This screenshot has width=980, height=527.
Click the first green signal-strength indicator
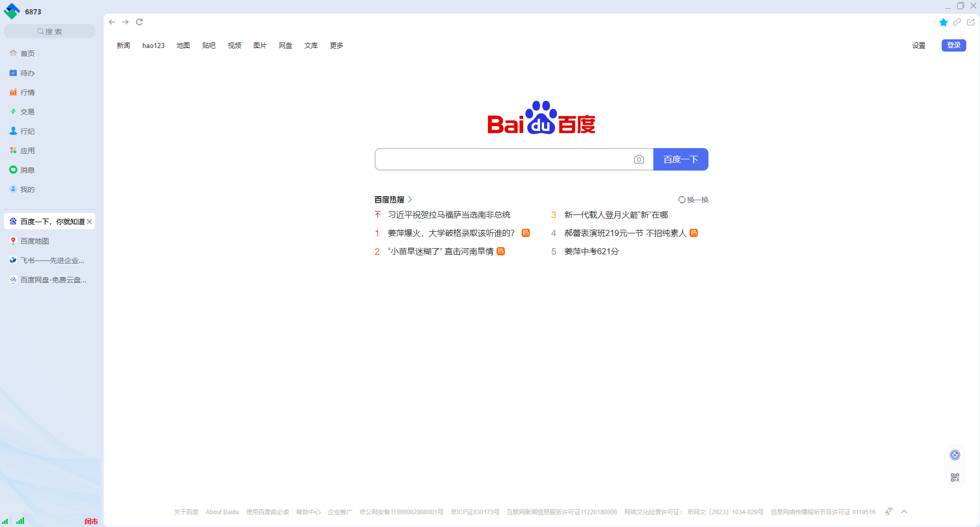(5, 521)
